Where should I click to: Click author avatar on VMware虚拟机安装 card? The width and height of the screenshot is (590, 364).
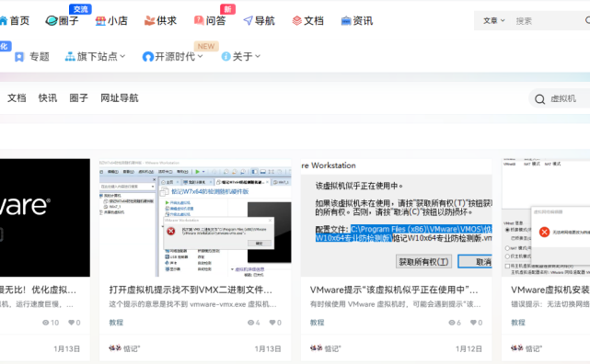tap(517, 348)
